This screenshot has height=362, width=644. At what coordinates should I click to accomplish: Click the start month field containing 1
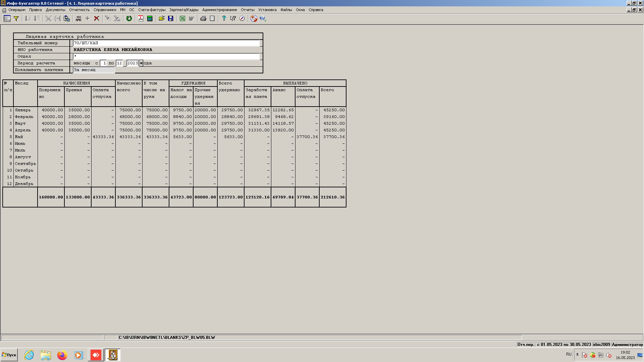point(103,63)
